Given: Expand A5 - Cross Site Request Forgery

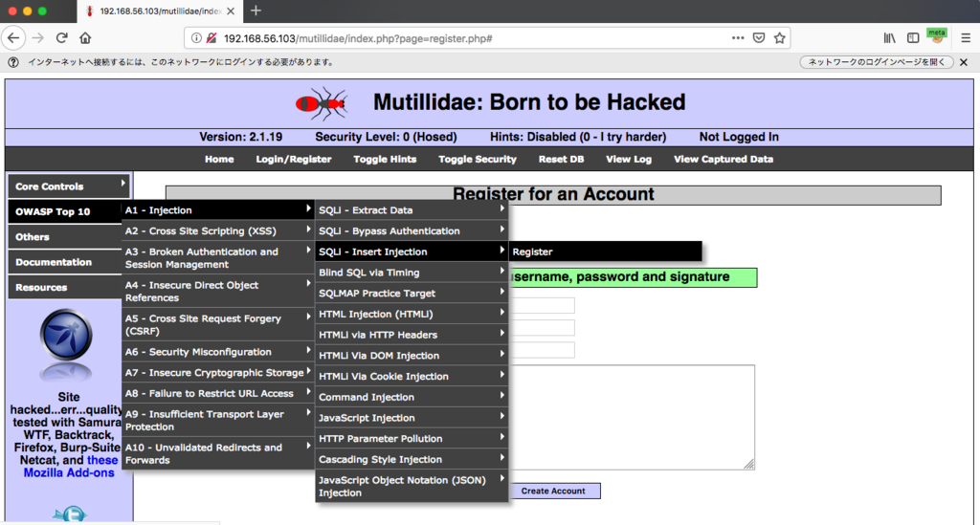Looking at the screenshot, I should click(x=218, y=324).
